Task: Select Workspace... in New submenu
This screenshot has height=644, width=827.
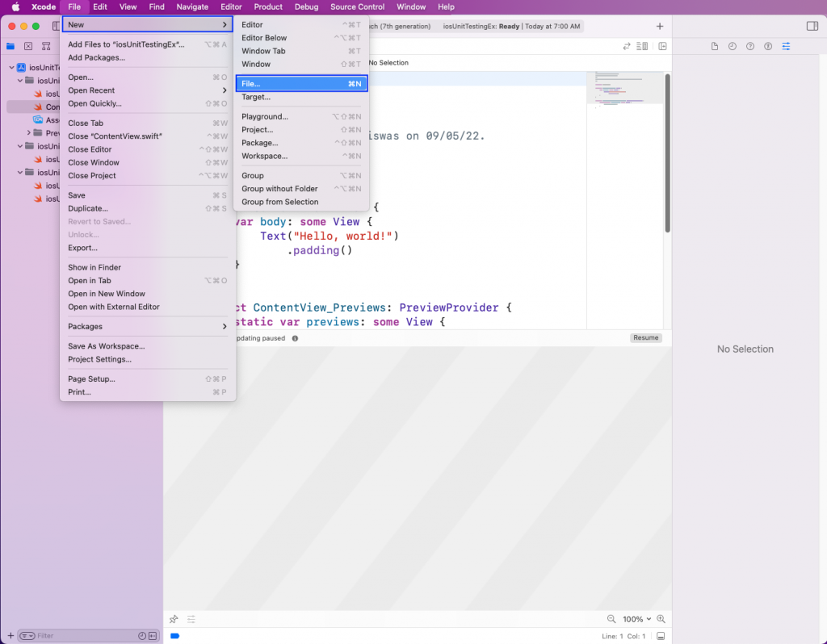Action: point(301,156)
